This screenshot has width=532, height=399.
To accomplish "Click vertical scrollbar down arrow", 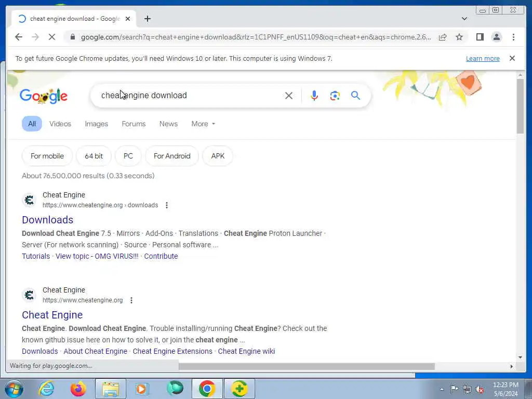I will tap(520, 357).
